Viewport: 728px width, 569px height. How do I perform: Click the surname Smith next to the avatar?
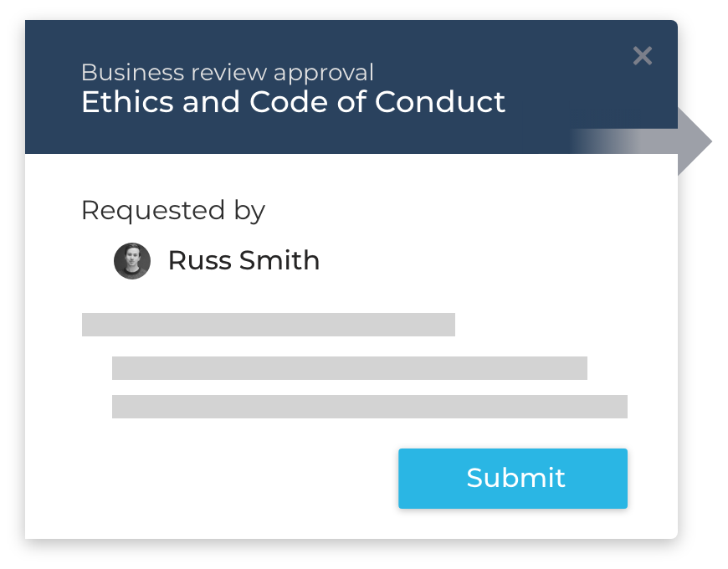[x=279, y=260]
